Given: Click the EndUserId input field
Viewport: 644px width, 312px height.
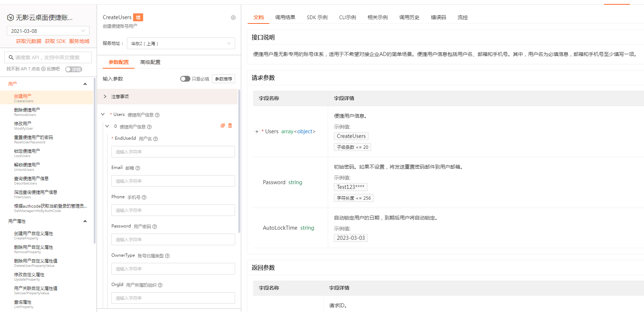Looking at the screenshot, I should (x=173, y=152).
